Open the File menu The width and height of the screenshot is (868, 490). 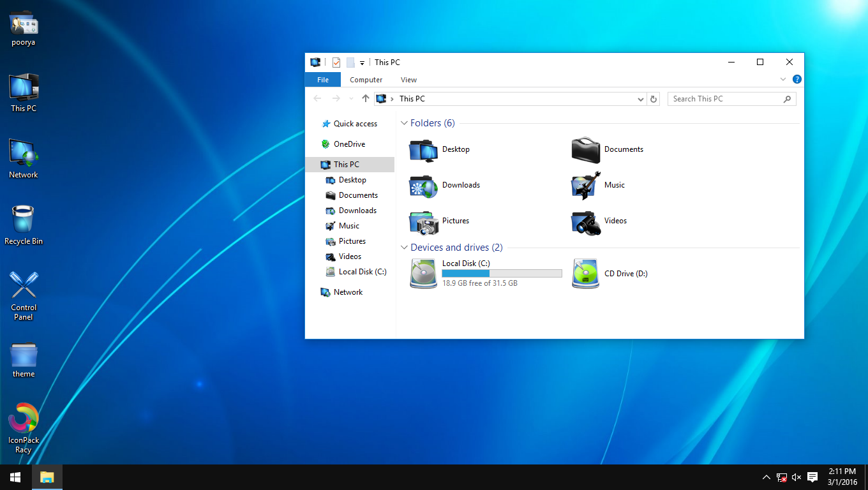pos(322,79)
